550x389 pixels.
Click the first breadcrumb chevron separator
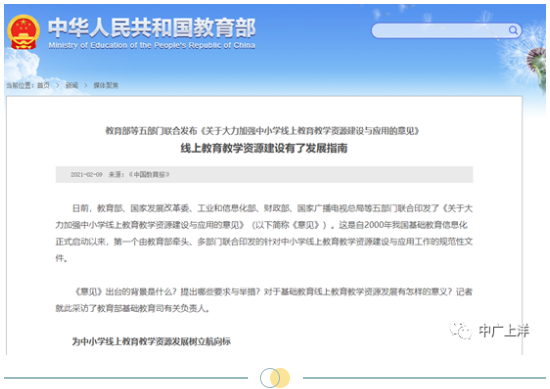(x=58, y=85)
